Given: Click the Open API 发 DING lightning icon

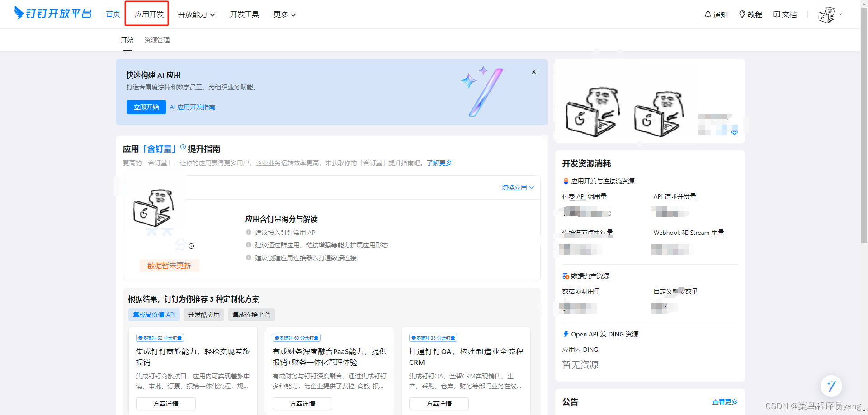Looking at the screenshot, I should [x=566, y=334].
